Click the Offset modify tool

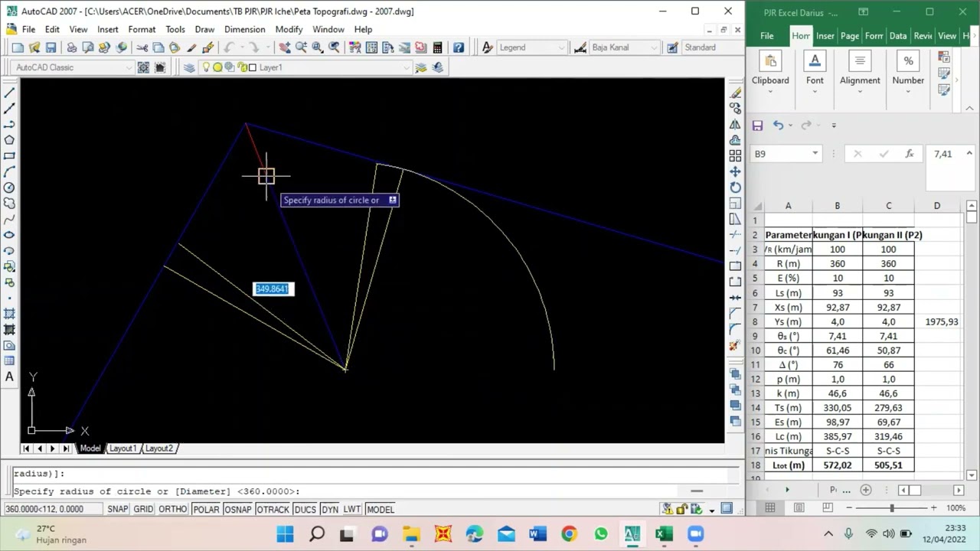[735, 140]
